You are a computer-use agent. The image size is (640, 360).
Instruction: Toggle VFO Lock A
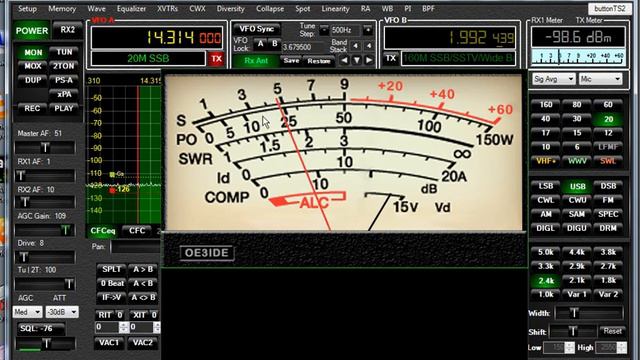coord(260,44)
